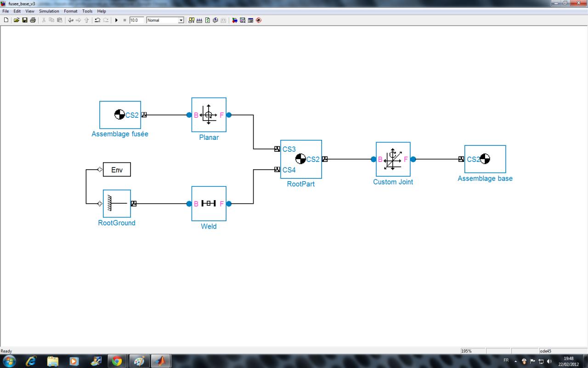Open the clock showing 19:48
Viewport: 588px width, 368px height.
[569, 361]
